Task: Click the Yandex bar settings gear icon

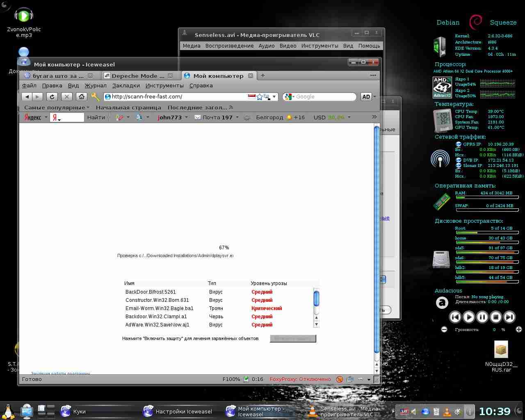Action: coord(247,117)
